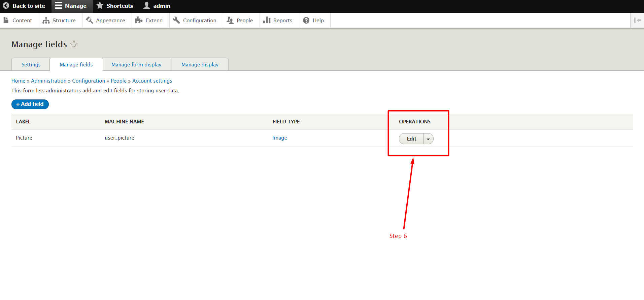Click the LABEL column header

point(23,122)
